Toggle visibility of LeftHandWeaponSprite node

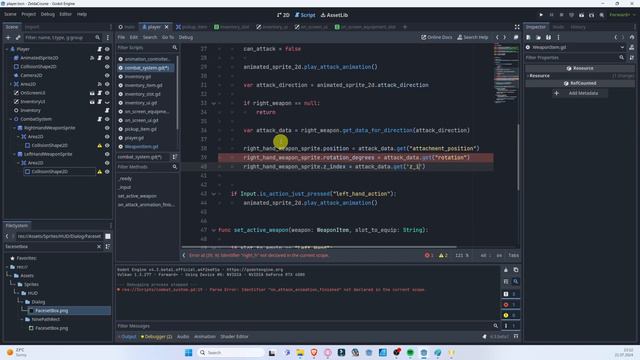(107, 154)
